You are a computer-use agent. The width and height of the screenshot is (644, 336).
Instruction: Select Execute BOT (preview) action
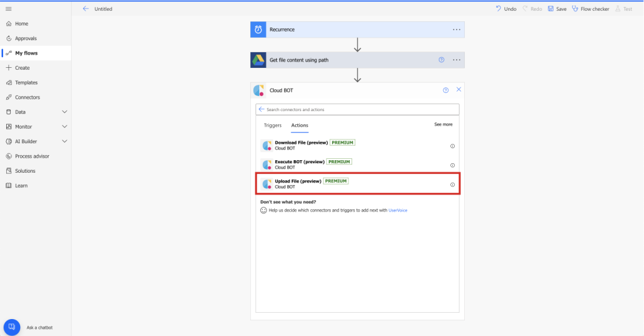coord(357,165)
